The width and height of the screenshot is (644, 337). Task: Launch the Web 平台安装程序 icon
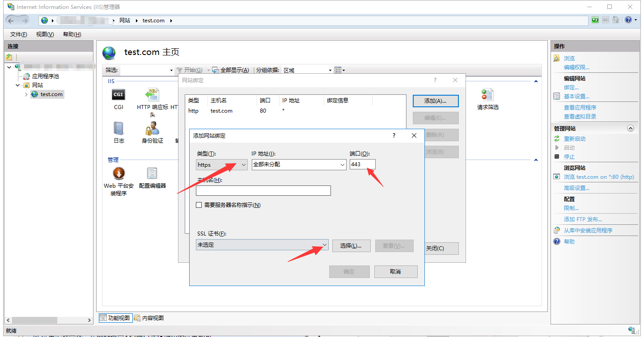(x=119, y=173)
